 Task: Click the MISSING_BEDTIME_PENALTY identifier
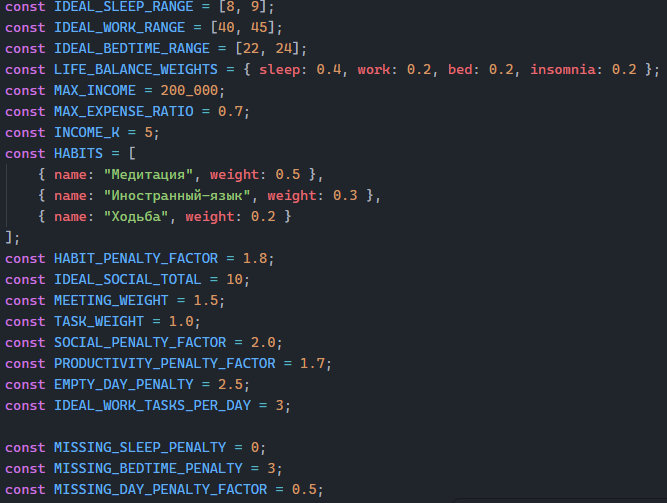(x=148, y=469)
